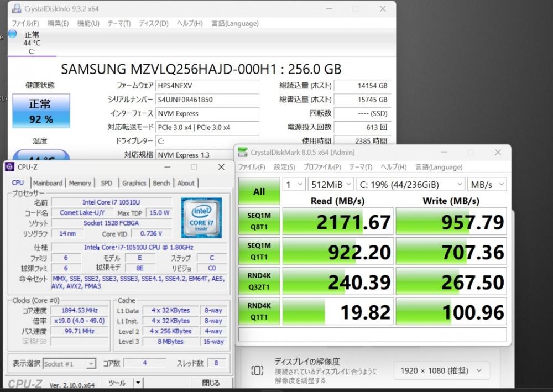Click the ツール button in CPU-Z

point(117,383)
